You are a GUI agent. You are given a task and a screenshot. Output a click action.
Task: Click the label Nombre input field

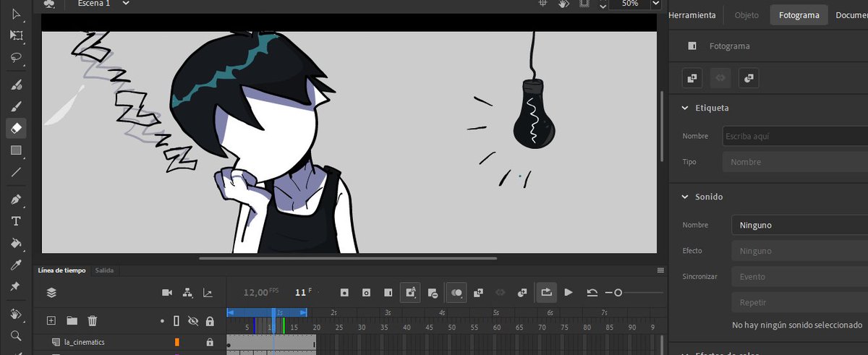(795, 136)
